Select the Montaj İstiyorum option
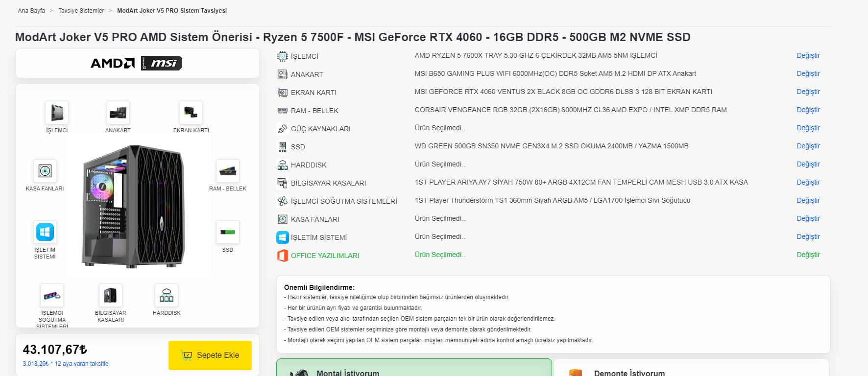This screenshot has width=868, height=376. pyautogui.click(x=414, y=368)
